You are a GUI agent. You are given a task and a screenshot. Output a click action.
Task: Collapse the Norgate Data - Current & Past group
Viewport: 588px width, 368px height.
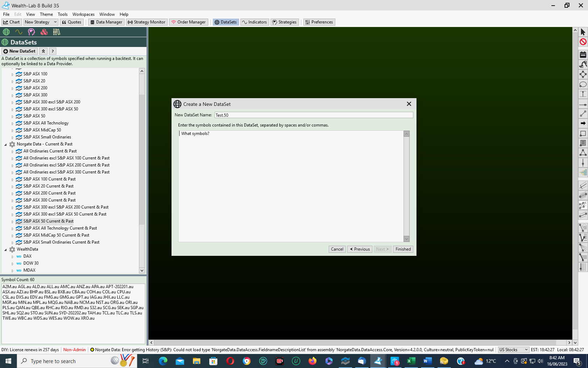(x=6, y=144)
